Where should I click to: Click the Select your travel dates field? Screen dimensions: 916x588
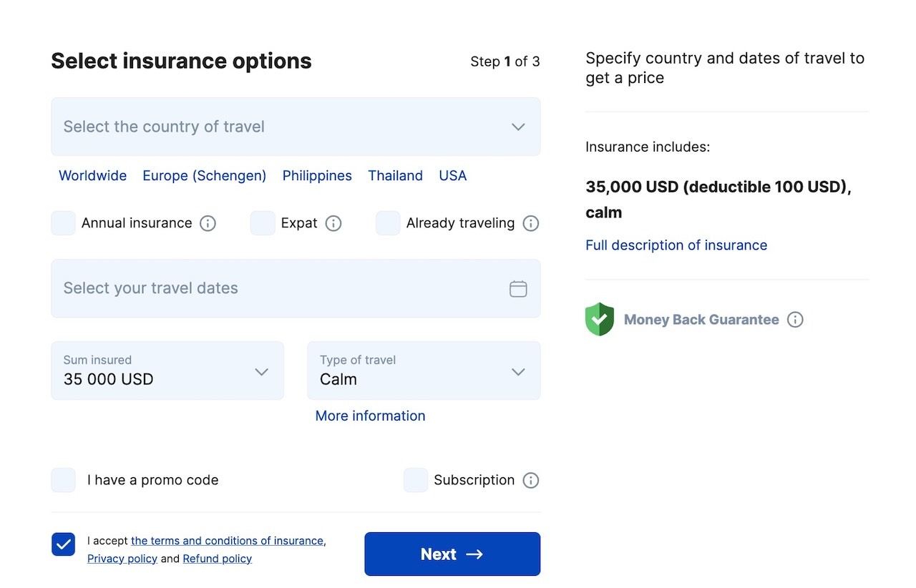(215, 288)
